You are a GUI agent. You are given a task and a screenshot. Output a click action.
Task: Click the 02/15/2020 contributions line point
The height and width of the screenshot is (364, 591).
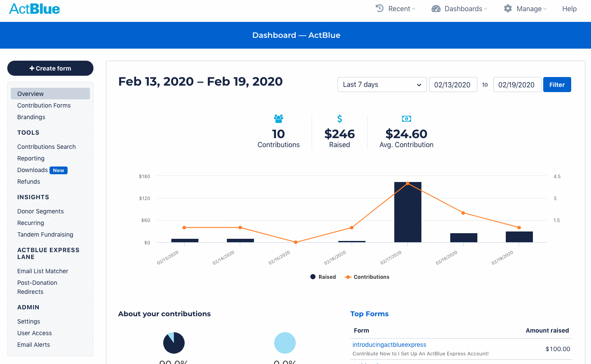pyautogui.click(x=296, y=242)
